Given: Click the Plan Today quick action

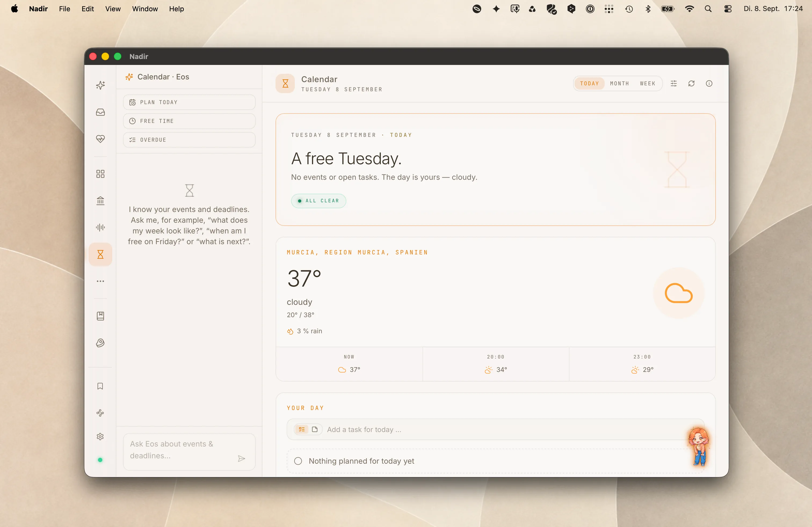Looking at the screenshot, I should [189, 102].
